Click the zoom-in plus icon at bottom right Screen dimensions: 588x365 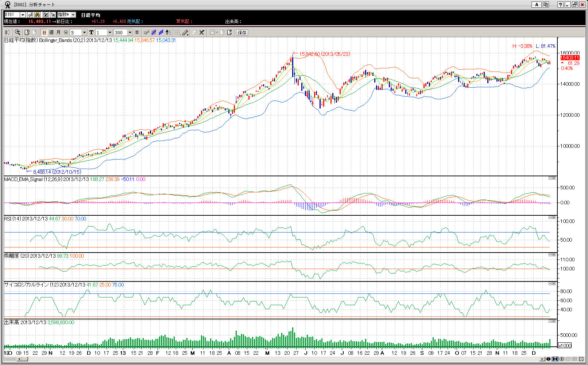[x=562, y=359]
